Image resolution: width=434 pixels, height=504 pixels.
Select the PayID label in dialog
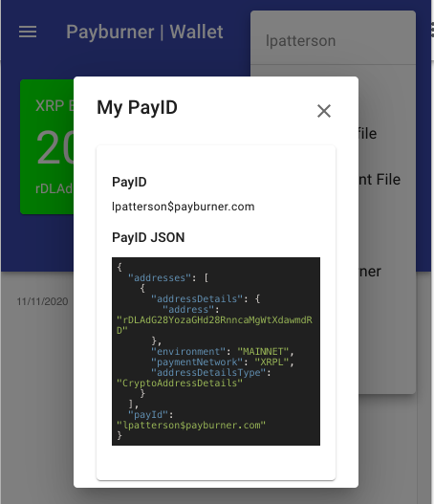pos(129,182)
